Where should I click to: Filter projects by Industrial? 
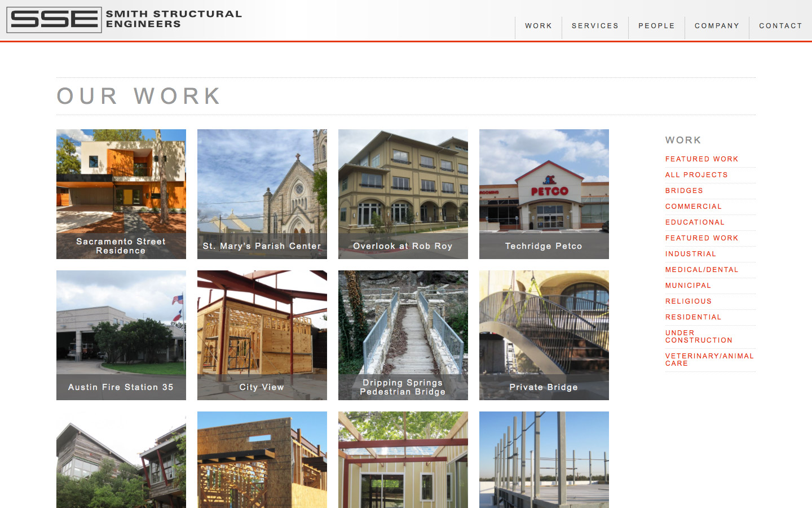[691, 254]
